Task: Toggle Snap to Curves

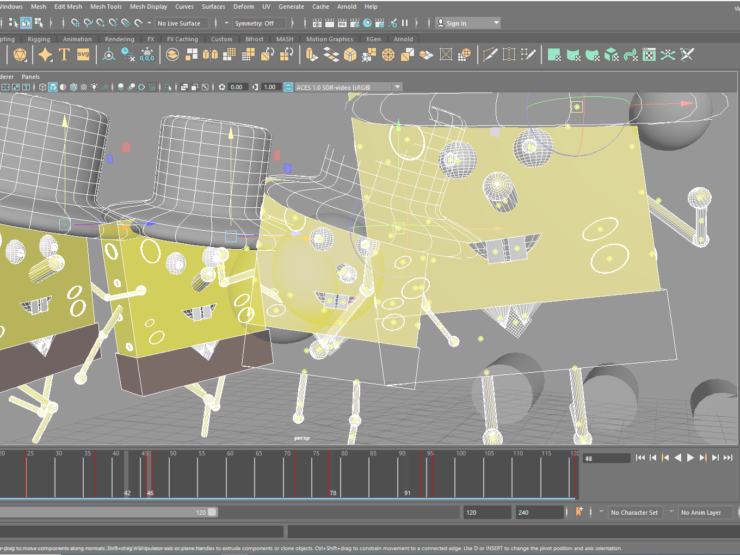Action: coord(88,23)
